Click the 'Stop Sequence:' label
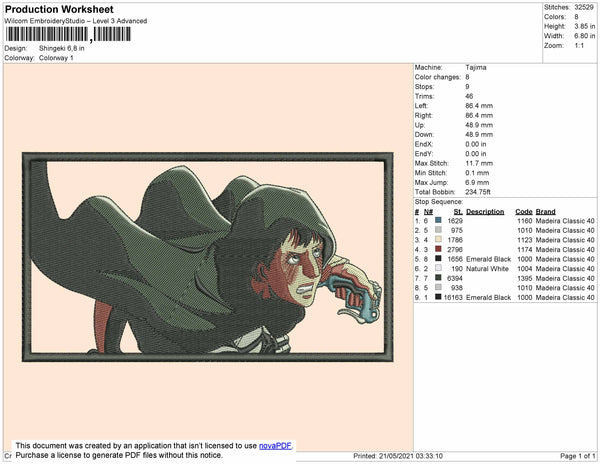Image resolution: width=600 pixels, height=464 pixels. point(439,202)
